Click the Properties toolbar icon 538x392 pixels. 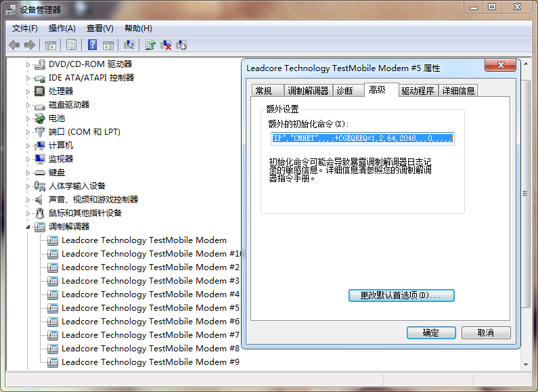pos(71,45)
